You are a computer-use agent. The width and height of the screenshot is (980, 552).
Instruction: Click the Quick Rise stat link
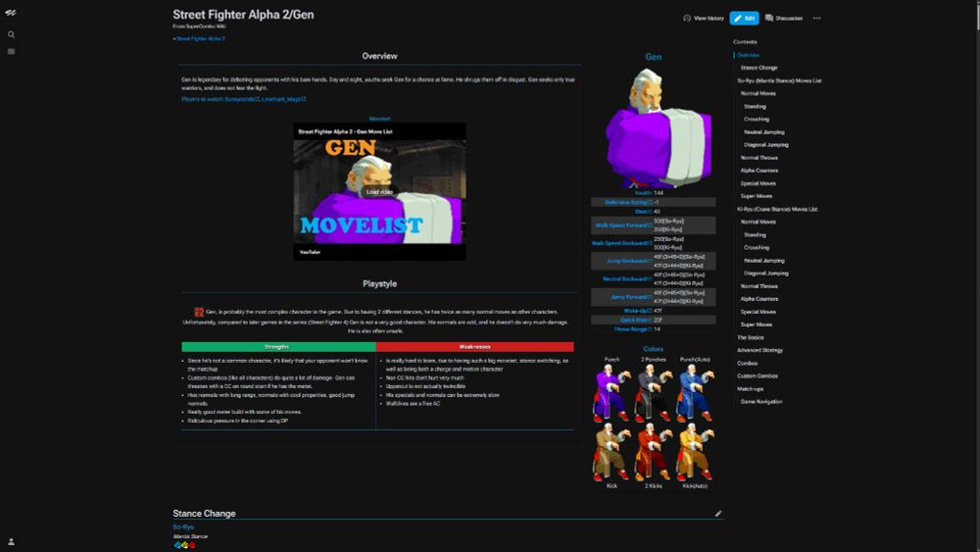pos(636,320)
